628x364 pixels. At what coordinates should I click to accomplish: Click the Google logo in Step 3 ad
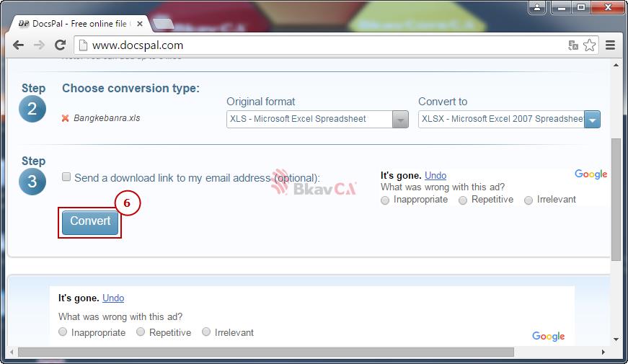[x=591, y=174]
